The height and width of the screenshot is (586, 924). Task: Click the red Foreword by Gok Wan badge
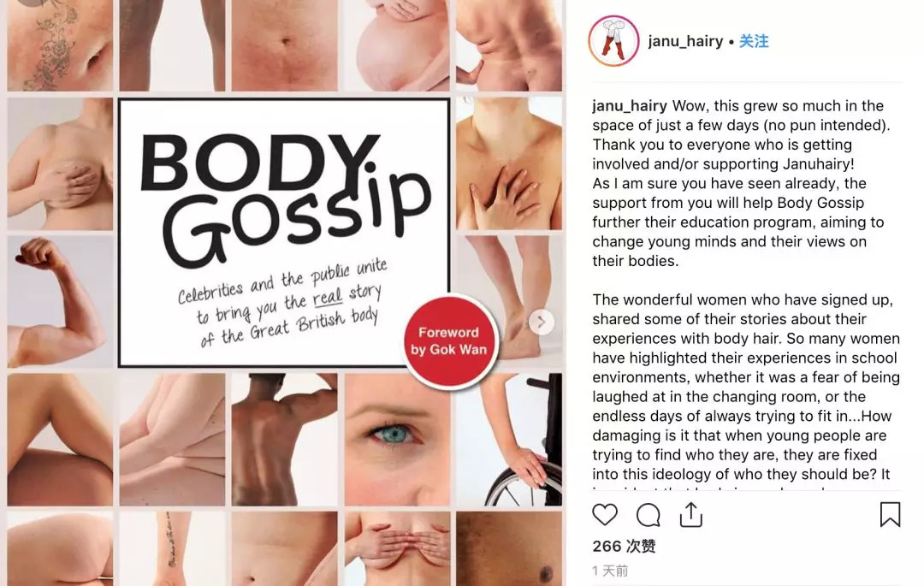[451, 341]
